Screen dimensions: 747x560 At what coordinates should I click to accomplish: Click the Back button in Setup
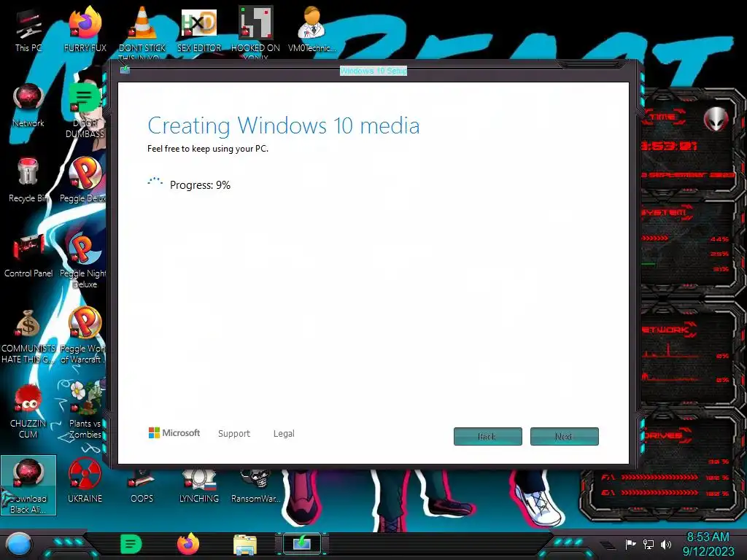click(x=488, y=436)
